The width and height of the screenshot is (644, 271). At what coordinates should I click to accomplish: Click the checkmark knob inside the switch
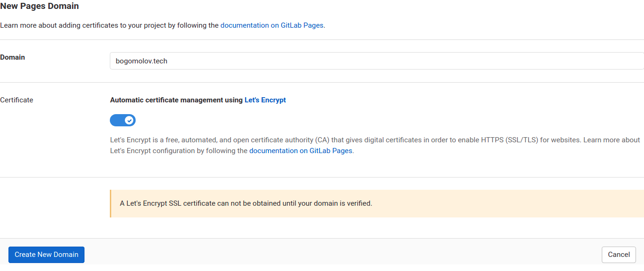click(129, 120)
